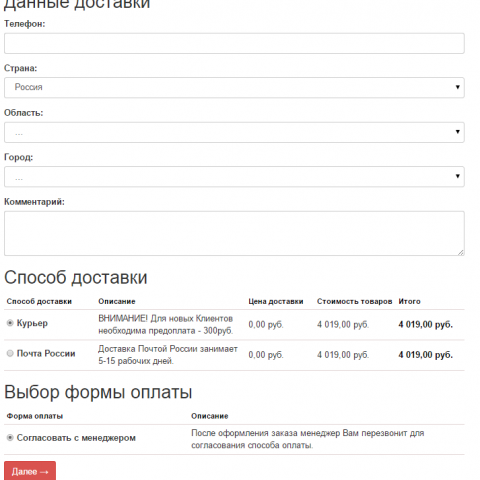Select the Курьер delivery radio button
This screenshot has width=480, height=480.
[10, 323]
